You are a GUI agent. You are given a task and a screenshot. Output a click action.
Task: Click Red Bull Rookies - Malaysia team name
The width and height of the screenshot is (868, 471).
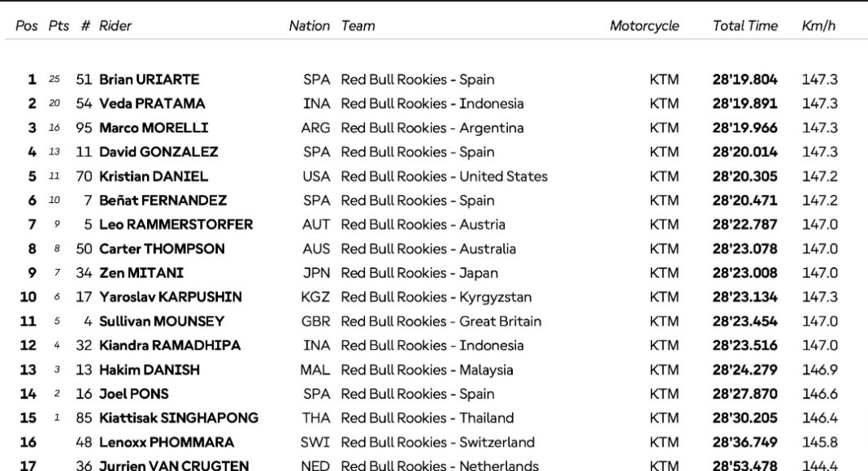click(427, 370)
